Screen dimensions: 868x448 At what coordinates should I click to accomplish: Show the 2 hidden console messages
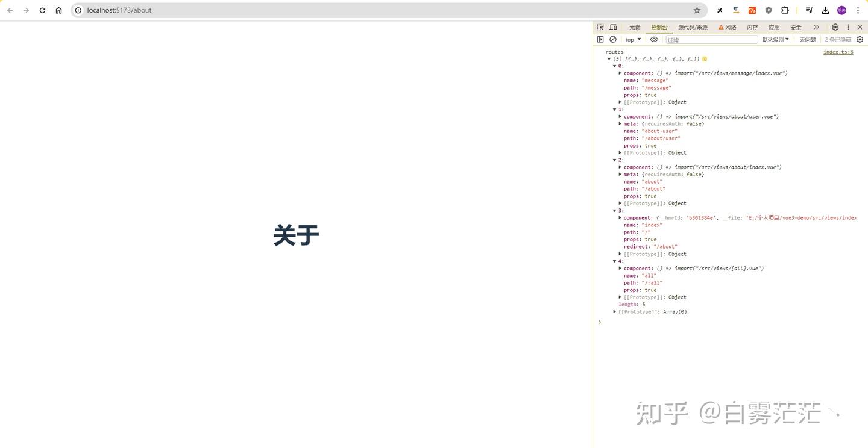click(x=838, y=39)
